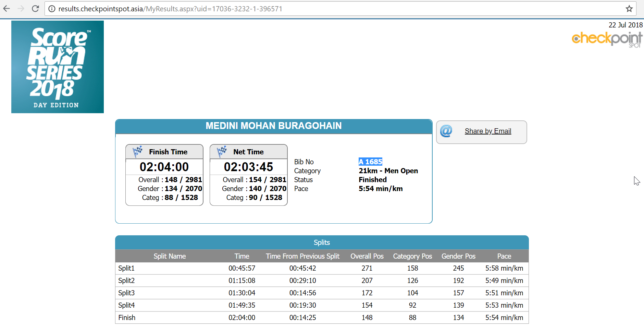Image resolution: width=644 pixels, height=331 pixels.
Task: Click the Split Name column header
Action: [170, 256]
